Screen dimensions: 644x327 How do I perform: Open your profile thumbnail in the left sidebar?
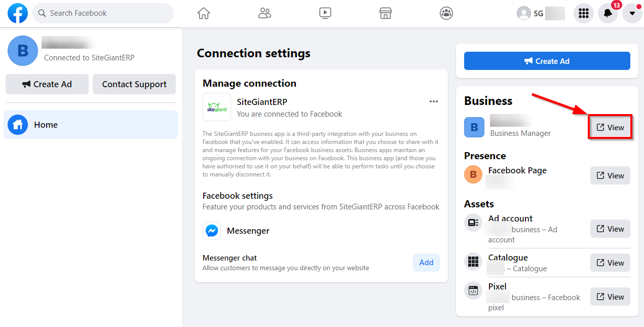click(22, 51)
